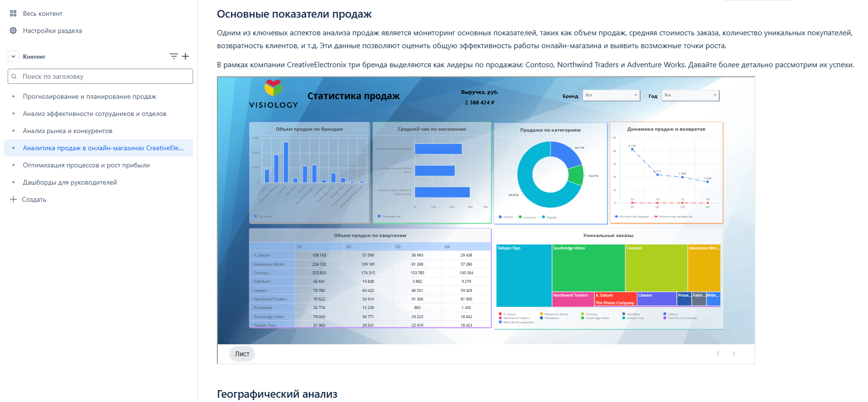
Task: Toggle Wide World Importers legend item
Action: pos(516,322)
